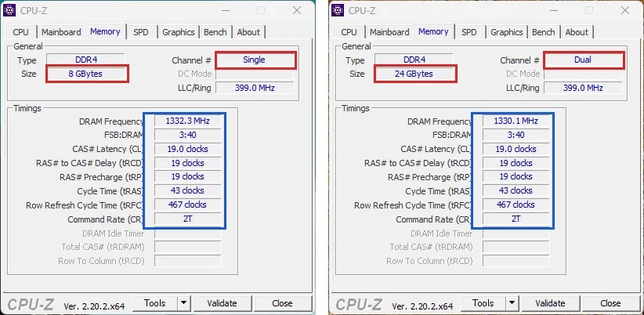Click the Close button in right window
The width and height of the screenshot is (644, 315).
tap(611, 303)
